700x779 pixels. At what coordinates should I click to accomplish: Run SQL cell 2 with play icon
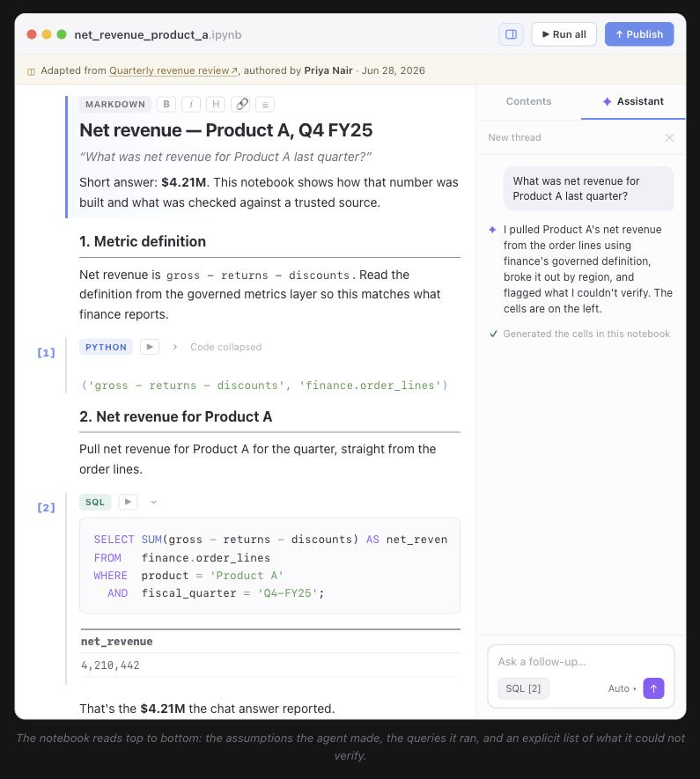[128, 502]
